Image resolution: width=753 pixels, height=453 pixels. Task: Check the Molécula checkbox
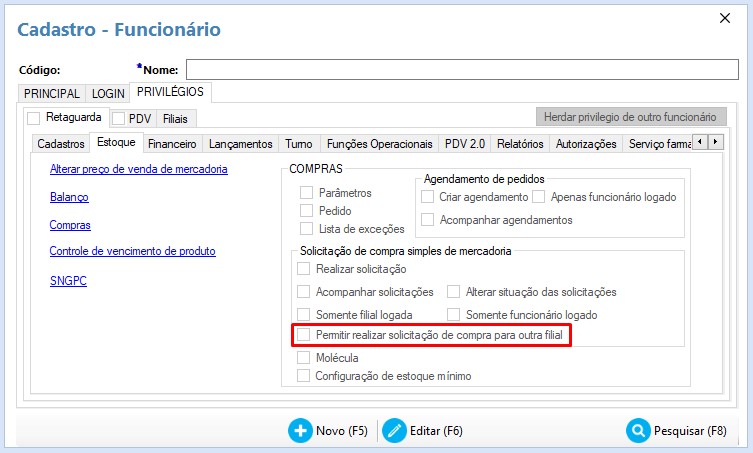pyautogui.click(x=304, y=357)
